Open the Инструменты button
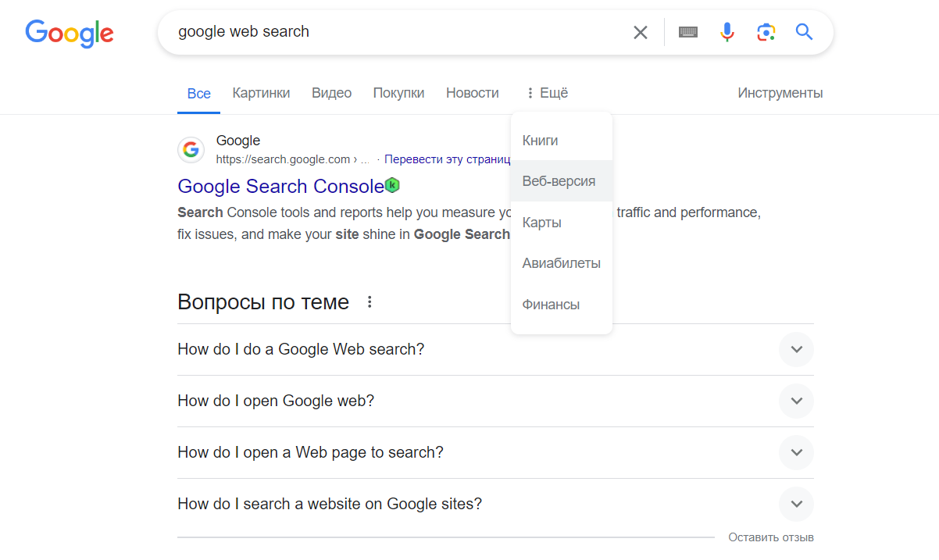939x560 pixels. 780,93
